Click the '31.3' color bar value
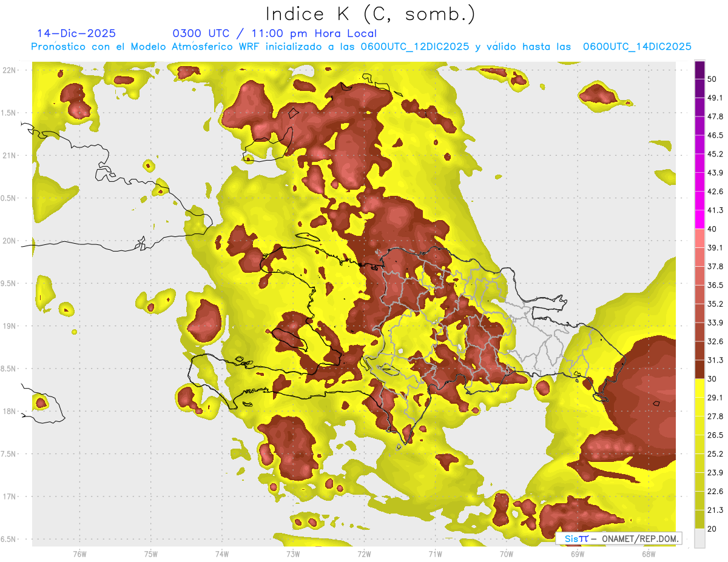The image size is (728, 562). pyautogui.click(x=715, y=360)
